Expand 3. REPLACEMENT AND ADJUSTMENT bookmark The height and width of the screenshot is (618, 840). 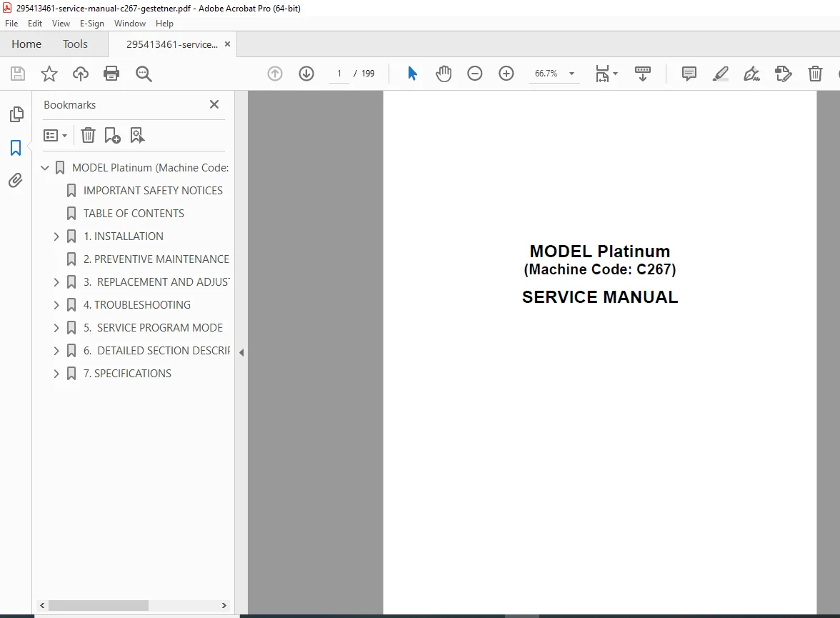pos(56,282)
